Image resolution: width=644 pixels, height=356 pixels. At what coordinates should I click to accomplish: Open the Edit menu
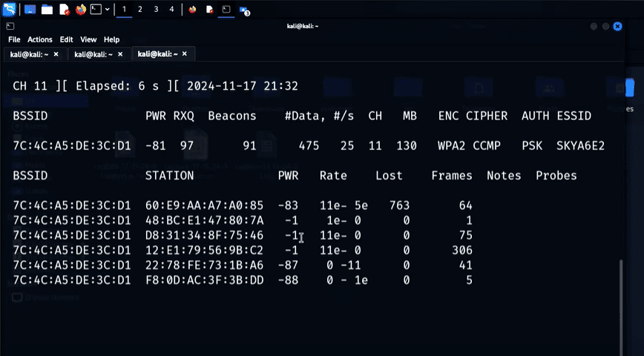click(67, 39)
